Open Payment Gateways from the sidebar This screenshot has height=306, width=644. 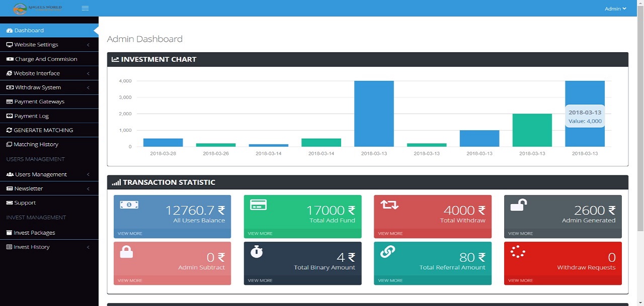(x=39, y=101)
